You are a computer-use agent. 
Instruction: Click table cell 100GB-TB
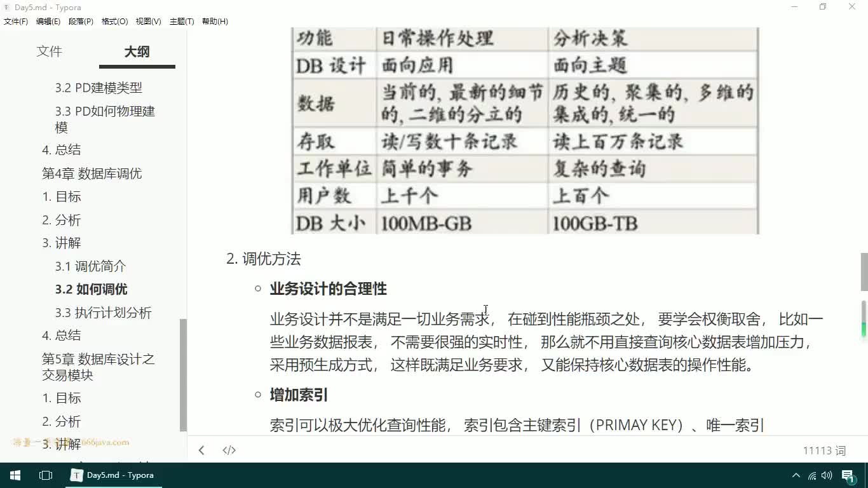pyautogui.click(x=653, y=223)
